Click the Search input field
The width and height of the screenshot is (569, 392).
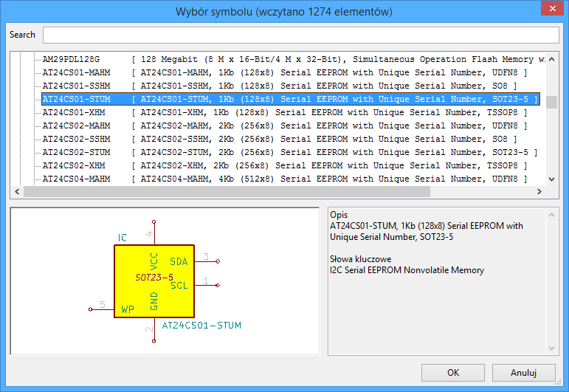(x=300, y=35)
